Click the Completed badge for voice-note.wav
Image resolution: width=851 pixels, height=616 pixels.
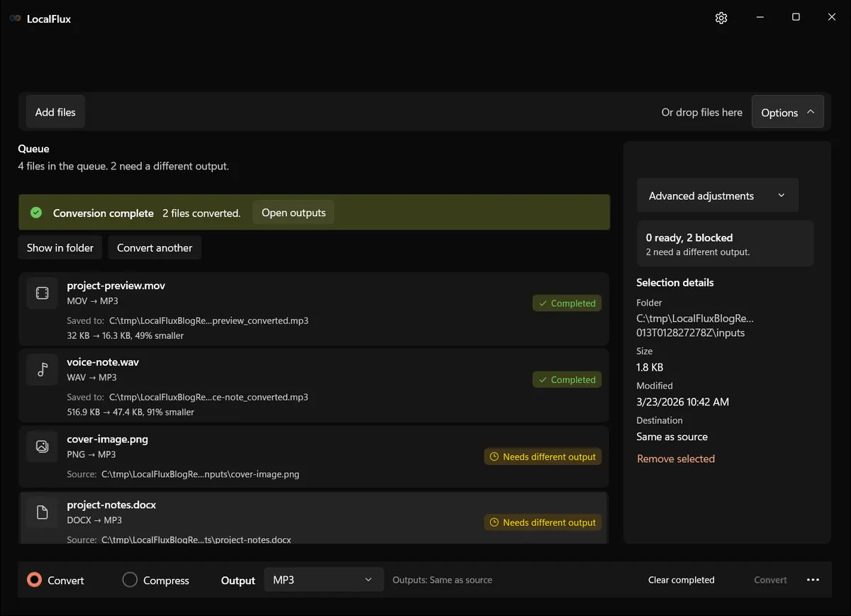(567, 380)
